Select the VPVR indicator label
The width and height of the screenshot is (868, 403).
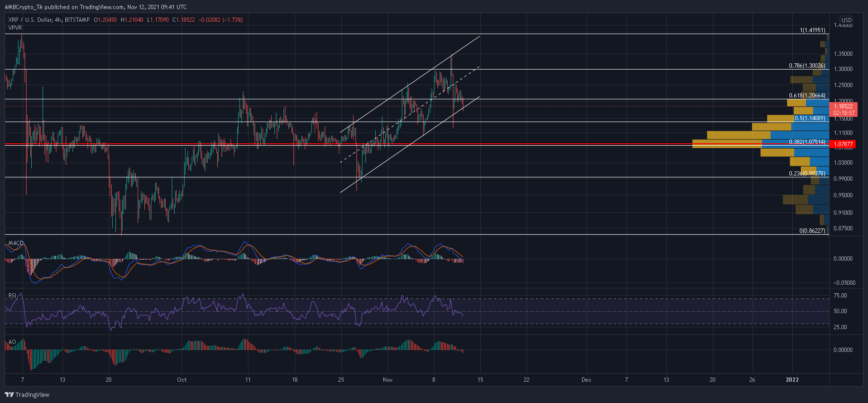pos(15,28)
